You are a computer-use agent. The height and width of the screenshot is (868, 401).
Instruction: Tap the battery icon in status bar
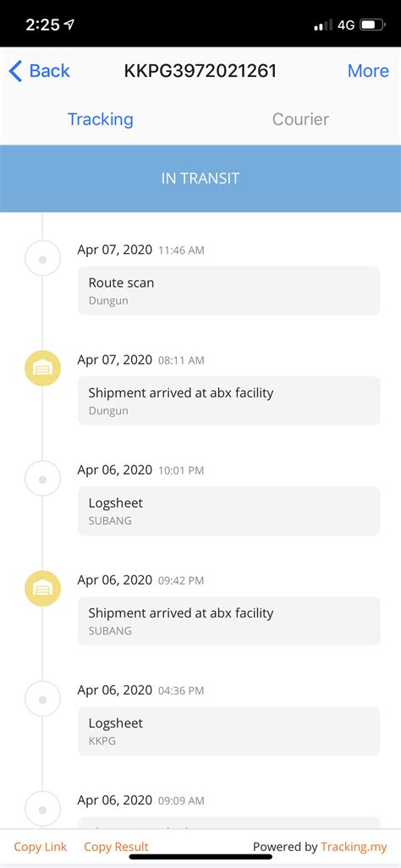pos(373,25)
